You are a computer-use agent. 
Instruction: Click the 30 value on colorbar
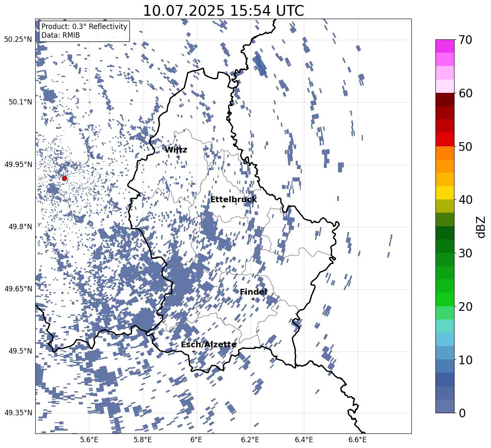[465, 253]
